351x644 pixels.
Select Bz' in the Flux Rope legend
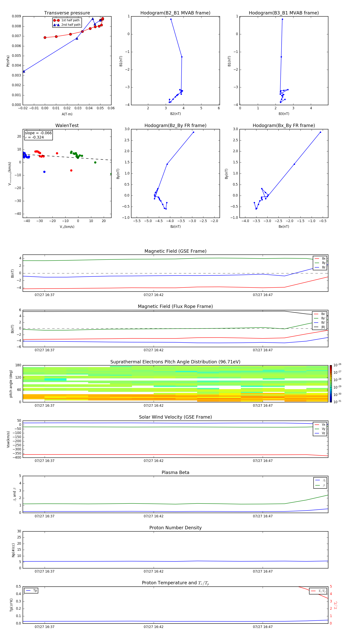(x=320, y=323)
